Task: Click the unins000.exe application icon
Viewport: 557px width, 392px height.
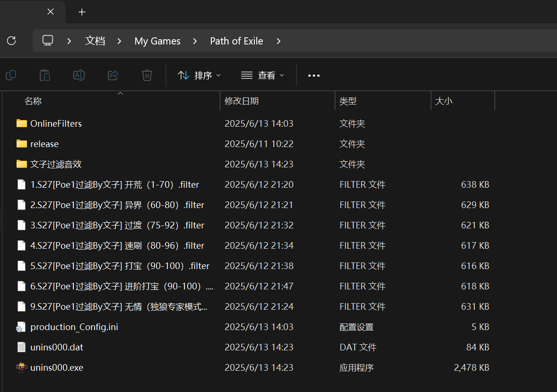Action: pos(21,367)
